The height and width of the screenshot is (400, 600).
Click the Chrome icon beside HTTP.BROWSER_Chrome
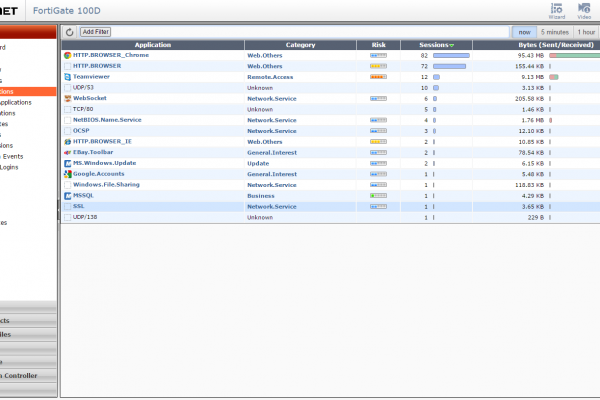pyautogui.click(x=68, y=56)
